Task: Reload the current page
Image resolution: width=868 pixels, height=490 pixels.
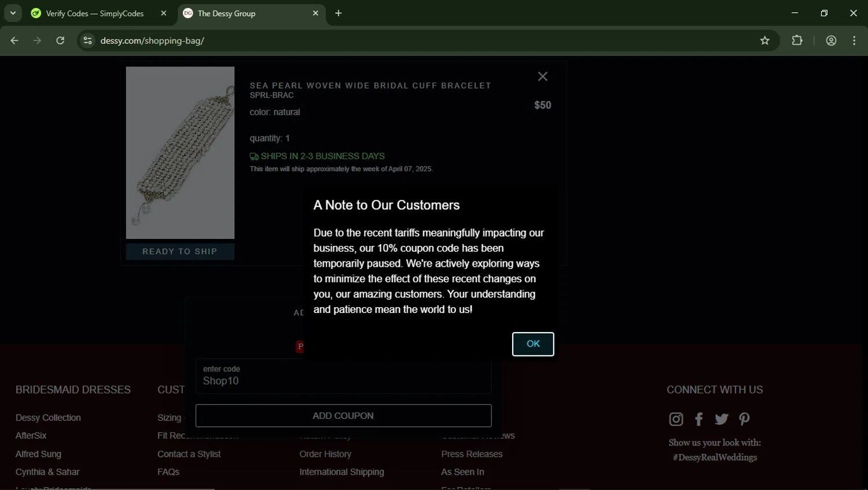Action: pyautogui.click(x=60, y=40)
